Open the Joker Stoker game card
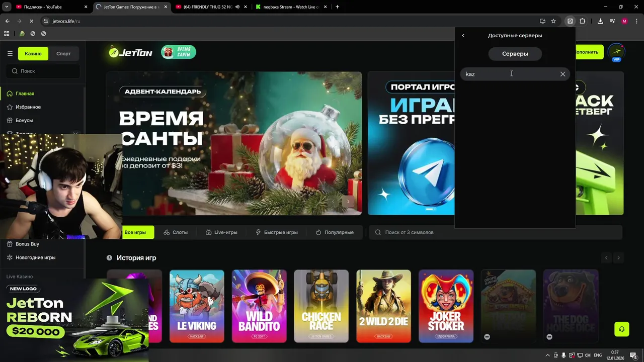Screen dimensions: 644x362 click(446, 306)
